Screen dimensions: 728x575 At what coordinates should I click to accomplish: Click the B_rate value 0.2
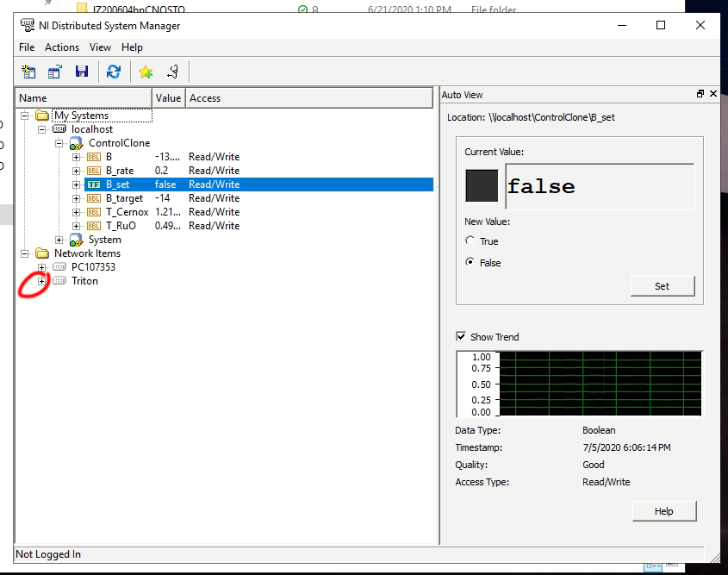point(162,171)
